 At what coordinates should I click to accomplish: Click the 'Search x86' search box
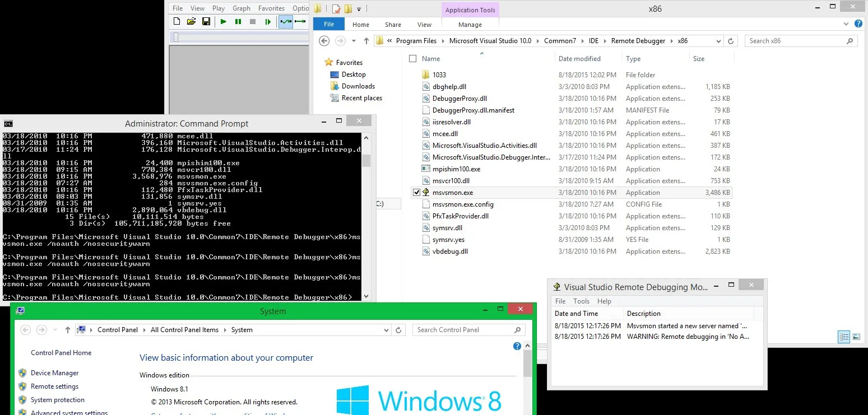tap(802, 41)
